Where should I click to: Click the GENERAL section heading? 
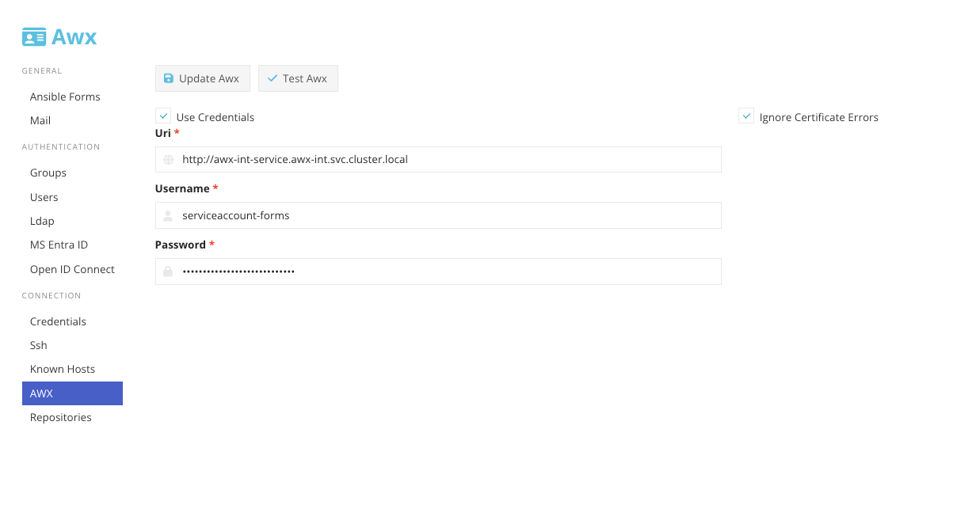pyautogui.click(x=42, y=71)
